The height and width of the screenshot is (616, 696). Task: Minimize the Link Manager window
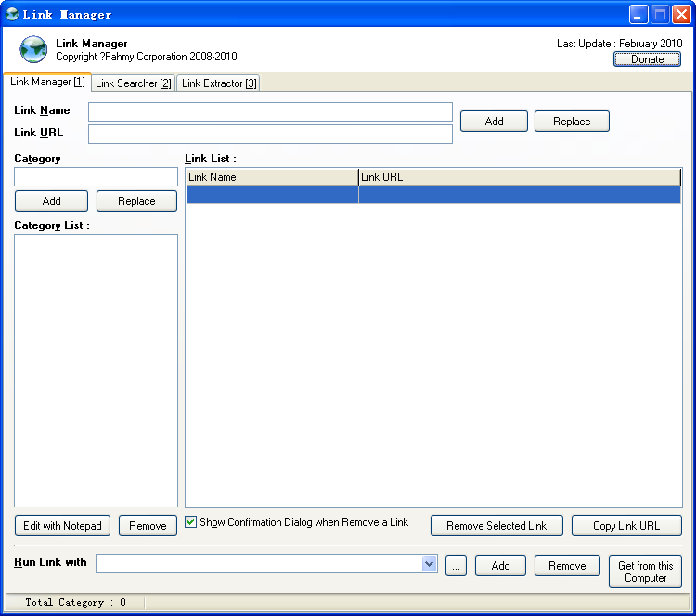[x=638, y=15]
